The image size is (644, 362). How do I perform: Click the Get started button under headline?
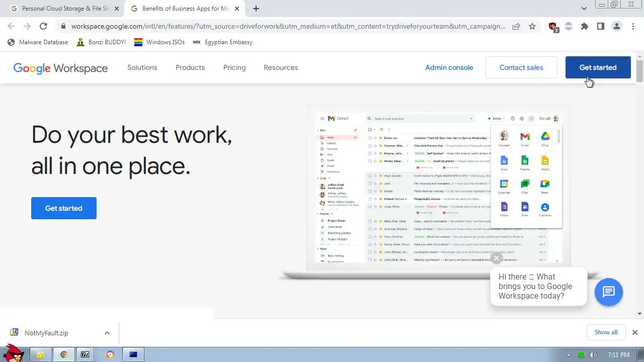pos(64,208)
